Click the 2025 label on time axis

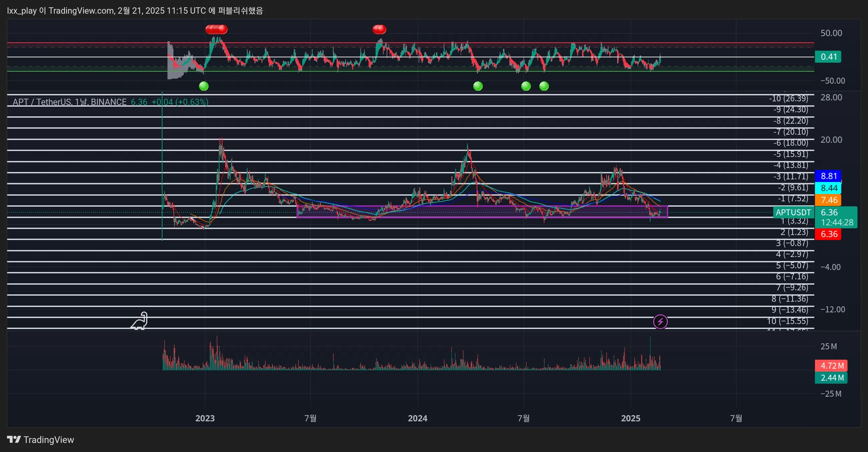(x=630, y=418)
